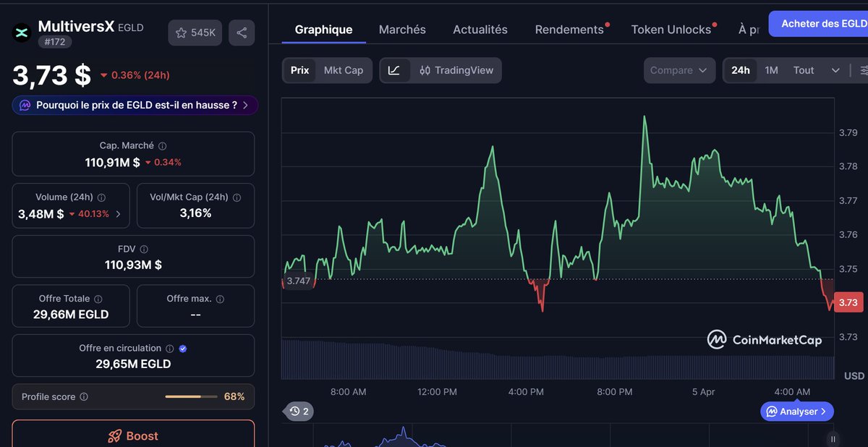This screenshot has height=447, width=868.
Task: Expand more time ranges chevron
Action: 835,70
